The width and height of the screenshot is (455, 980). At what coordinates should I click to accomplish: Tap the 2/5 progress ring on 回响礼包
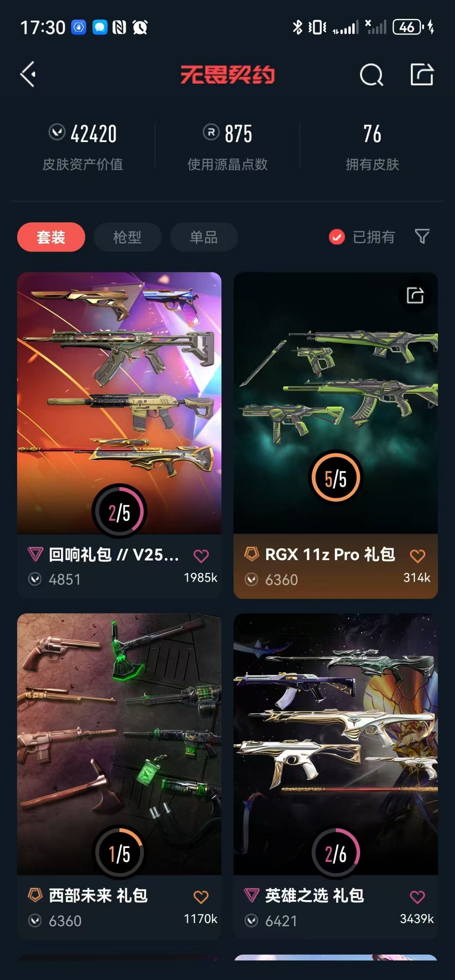click(119, 512)
